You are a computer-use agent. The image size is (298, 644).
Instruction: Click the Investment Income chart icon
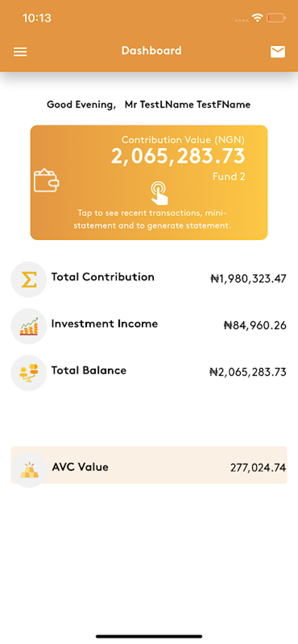pos(29,326)
